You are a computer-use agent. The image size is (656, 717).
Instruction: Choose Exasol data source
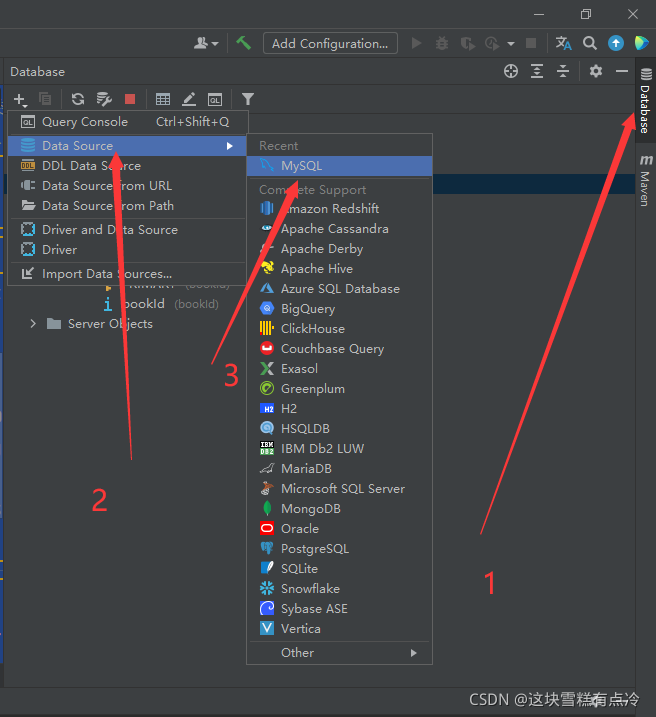339,369
